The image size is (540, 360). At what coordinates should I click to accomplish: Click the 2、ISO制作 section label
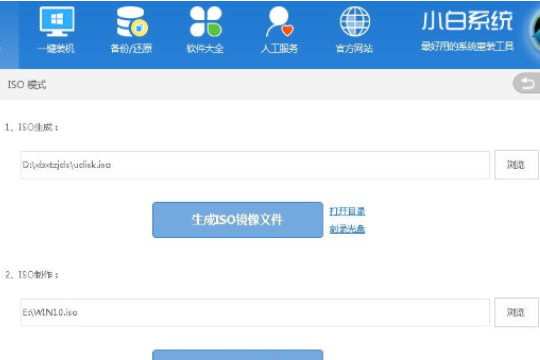click(x=32, y=275)
